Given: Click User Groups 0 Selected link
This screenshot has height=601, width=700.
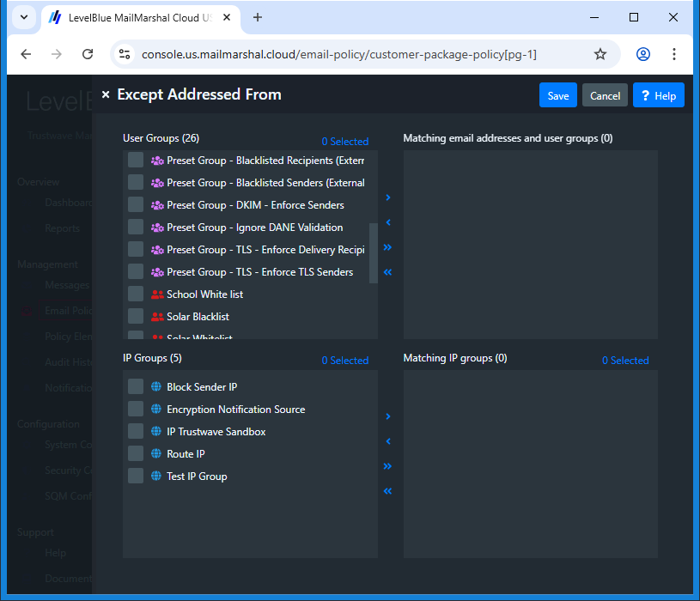Looking at the screenshot, I should 345,142.
